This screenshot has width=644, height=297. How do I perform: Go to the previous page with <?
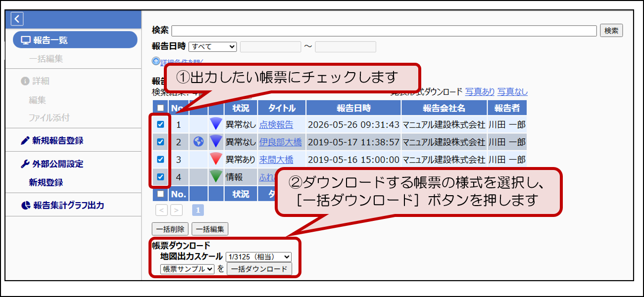tap(161, 210)
